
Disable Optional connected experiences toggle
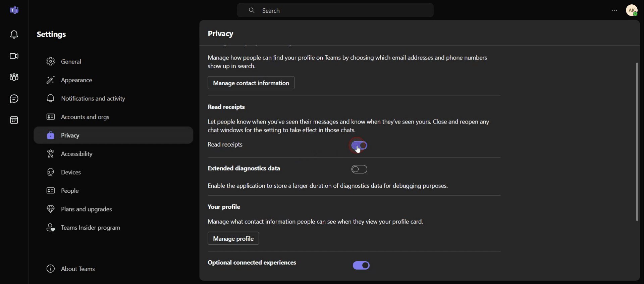point(361,266)
